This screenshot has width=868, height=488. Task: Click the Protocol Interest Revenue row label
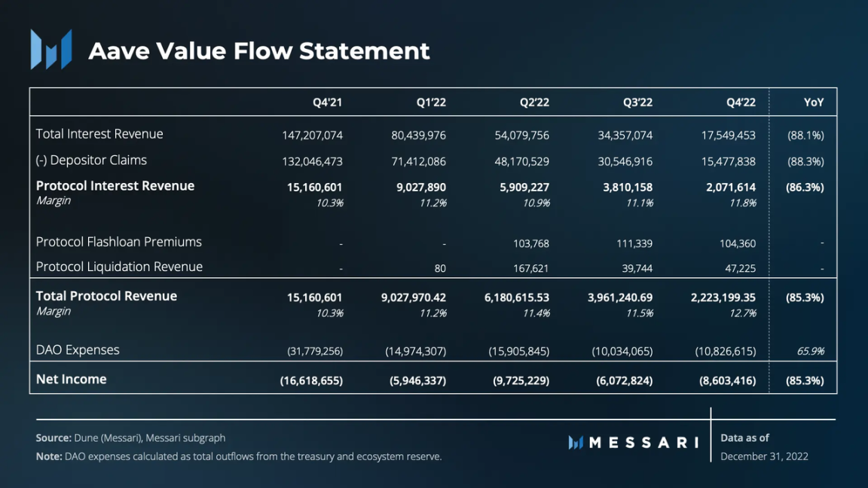[x=115, y=186]
